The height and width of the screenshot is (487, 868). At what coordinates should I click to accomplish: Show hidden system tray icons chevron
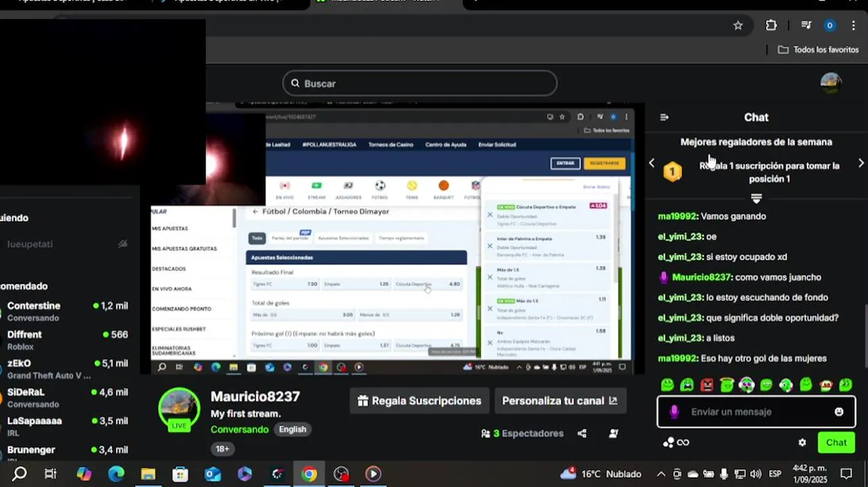[x=661, y=474]
